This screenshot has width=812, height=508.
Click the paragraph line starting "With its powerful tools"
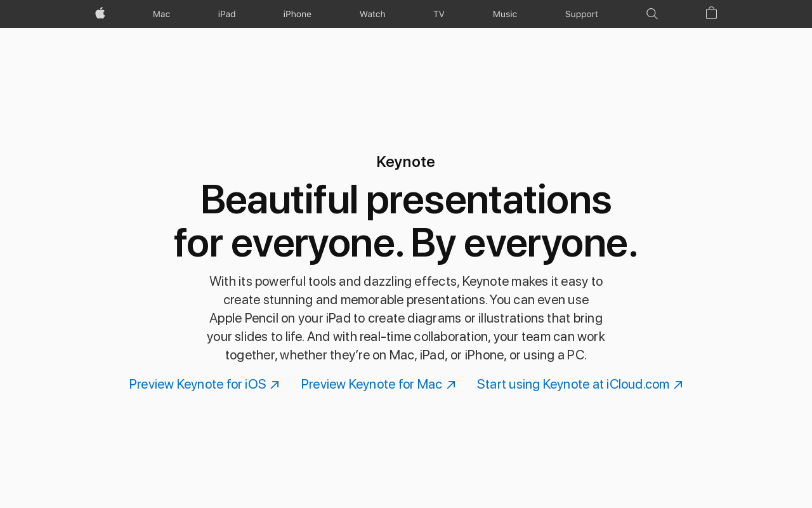[x=406, y=281]
